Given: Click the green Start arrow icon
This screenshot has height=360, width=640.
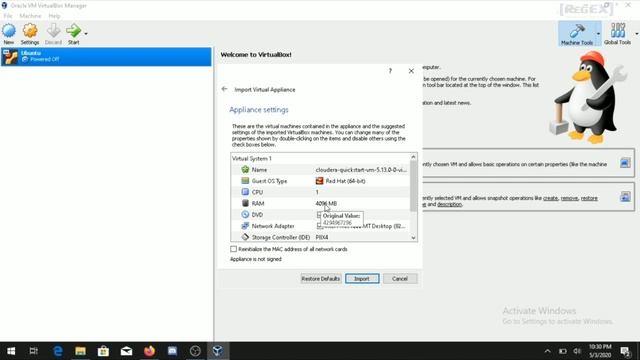Looking at the screenshot, I should 73,31.
